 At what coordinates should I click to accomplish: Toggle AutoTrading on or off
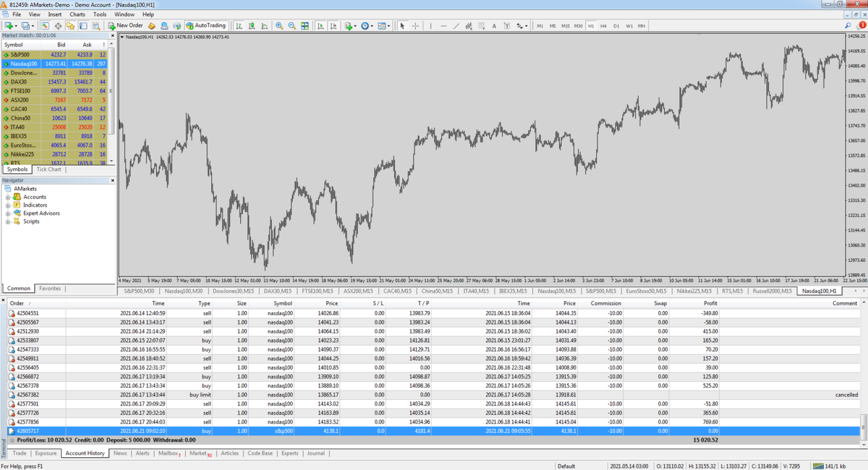[x=207, y=26]
